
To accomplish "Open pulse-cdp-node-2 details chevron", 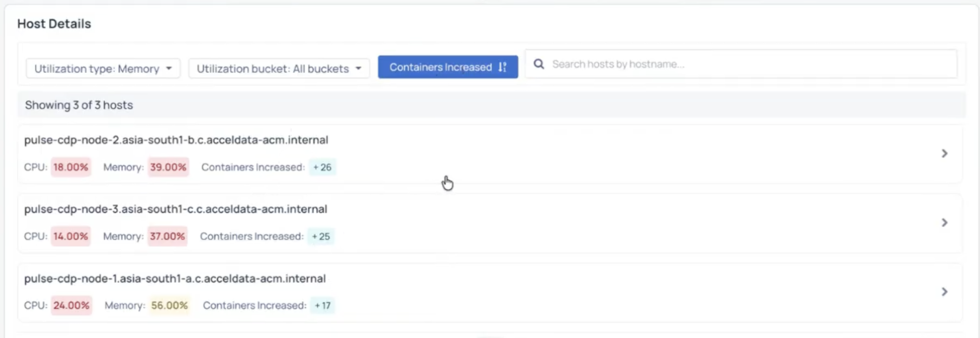I will 945,153.
